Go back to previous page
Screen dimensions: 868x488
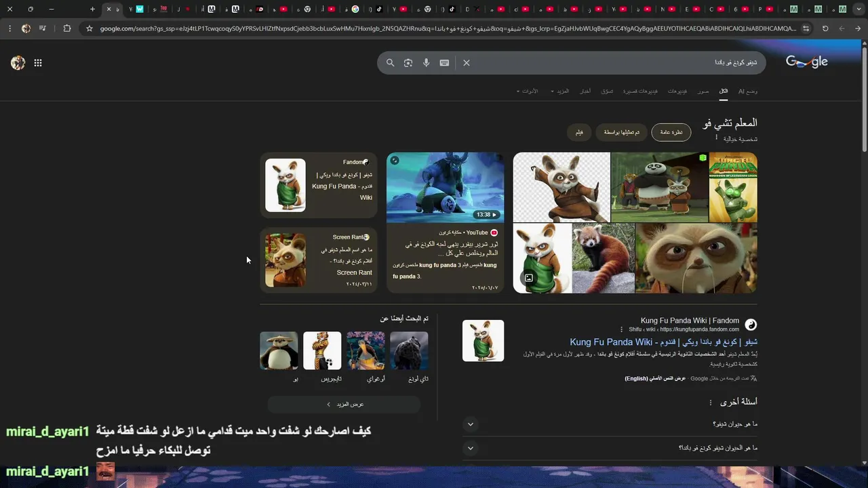(x=859, y=28)
